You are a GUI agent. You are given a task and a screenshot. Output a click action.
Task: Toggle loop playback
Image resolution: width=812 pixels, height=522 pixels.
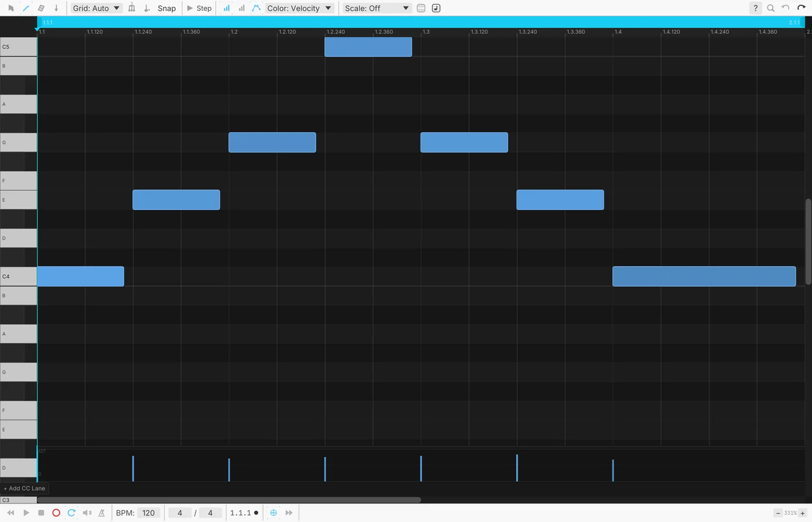click(x=71, y=513)
